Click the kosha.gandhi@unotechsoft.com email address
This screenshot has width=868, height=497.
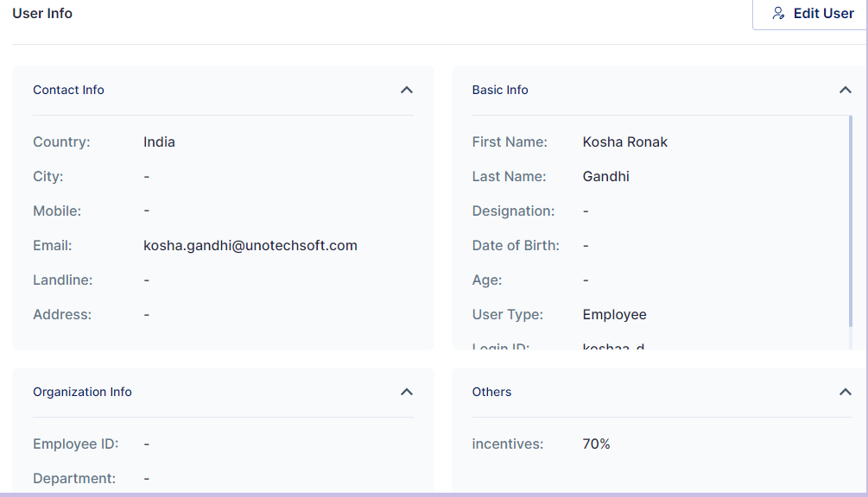point(250,246)
